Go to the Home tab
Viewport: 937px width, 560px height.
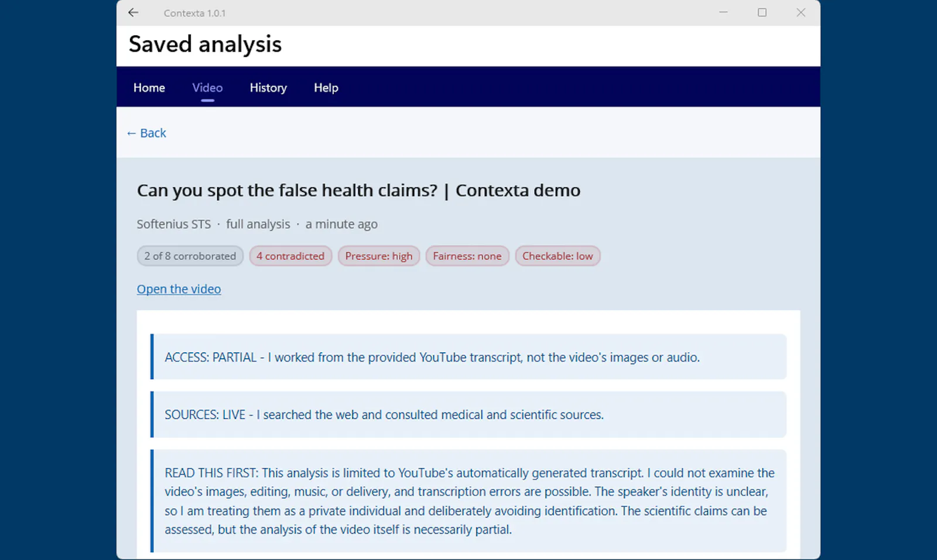(149, 88)
